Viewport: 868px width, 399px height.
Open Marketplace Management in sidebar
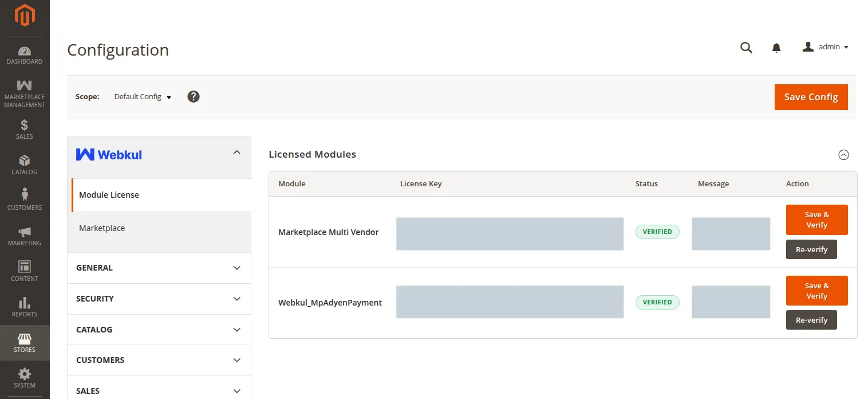click(25, 93)
